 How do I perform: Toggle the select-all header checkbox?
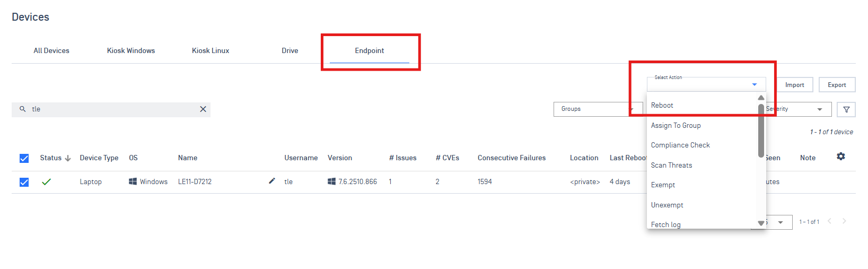click(24, 158)
